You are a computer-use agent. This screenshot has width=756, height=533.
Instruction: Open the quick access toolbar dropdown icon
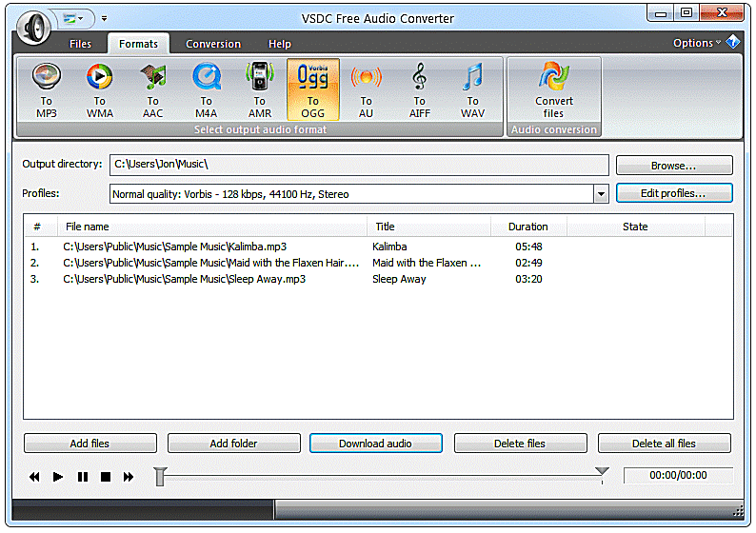click(x=72, y=19)
